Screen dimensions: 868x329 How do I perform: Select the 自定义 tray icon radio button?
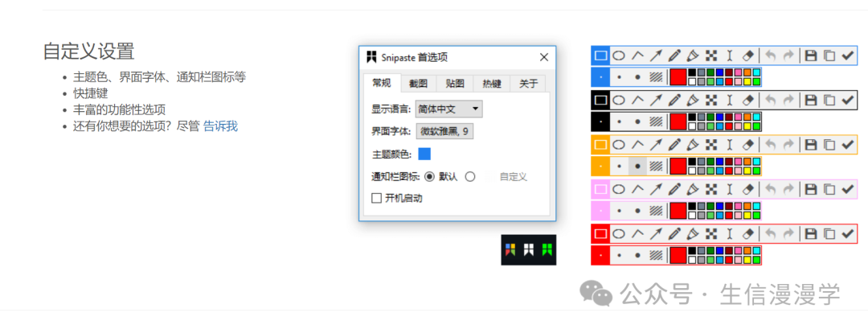click(x=470, y=177)
